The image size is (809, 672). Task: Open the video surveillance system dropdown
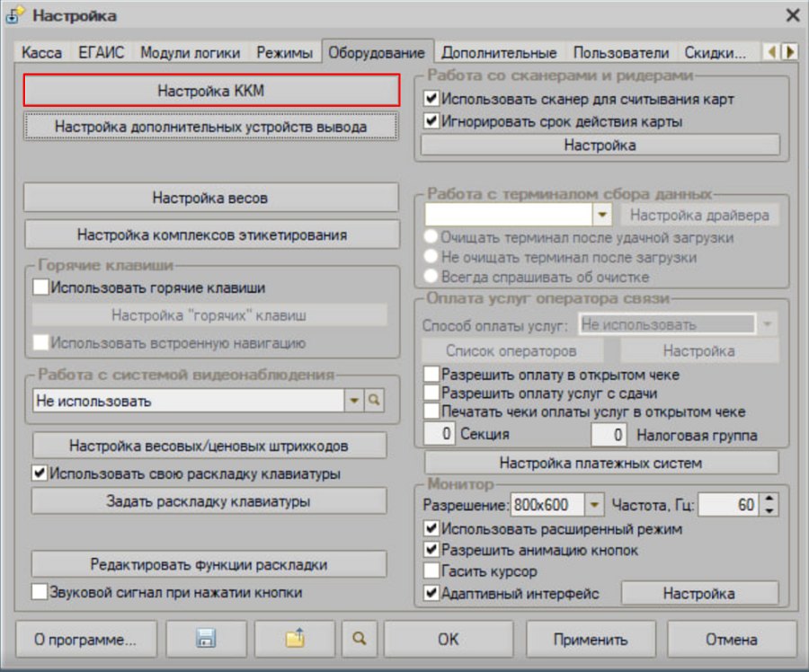click(x=354, y=400)
